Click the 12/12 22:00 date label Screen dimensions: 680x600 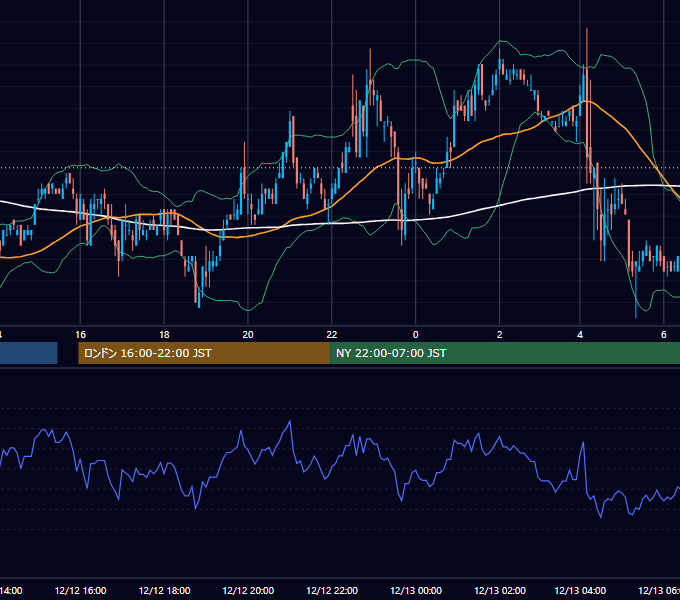332,590
